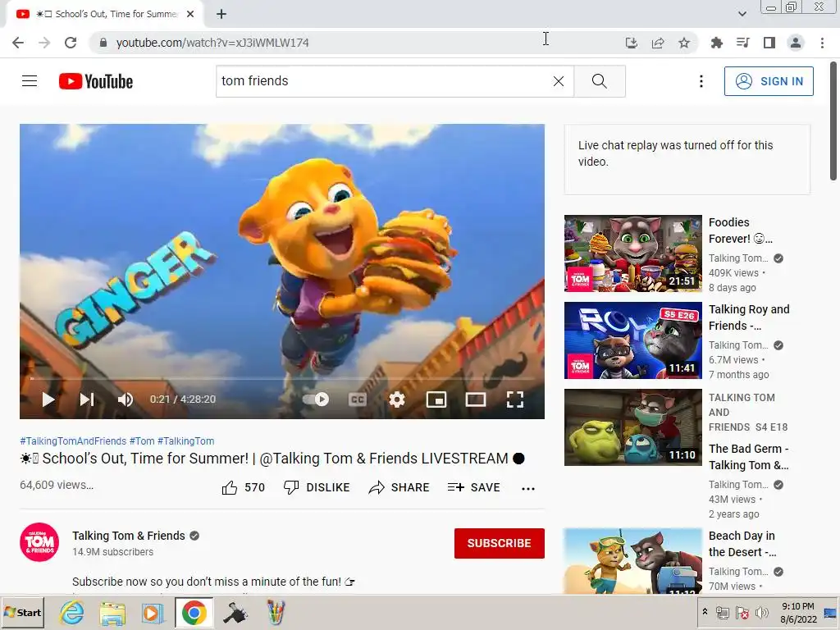Viewport: 840px width, 630px height.
Task: Enable miniplayer mode
Action: 436,399
